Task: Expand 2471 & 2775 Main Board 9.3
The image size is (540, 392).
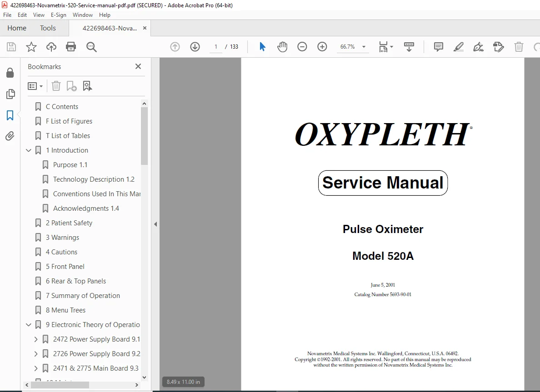Action: [36, 368]
